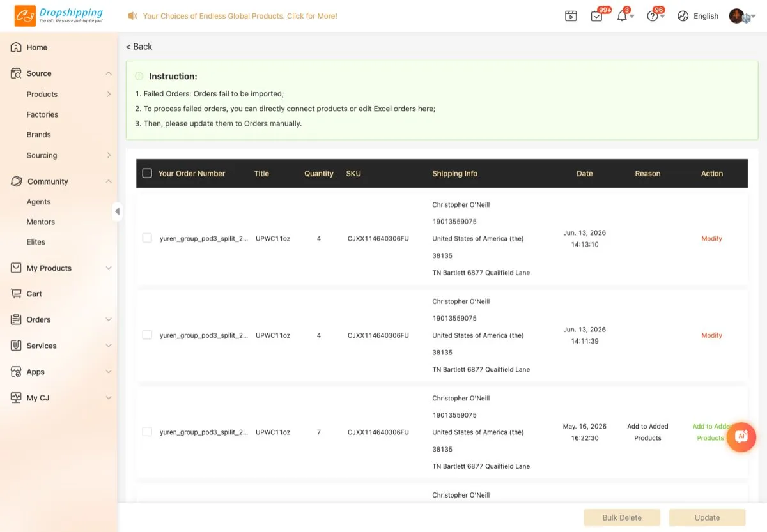Open the Mentors menu item
Screen dimensions: 767x532
41,222
